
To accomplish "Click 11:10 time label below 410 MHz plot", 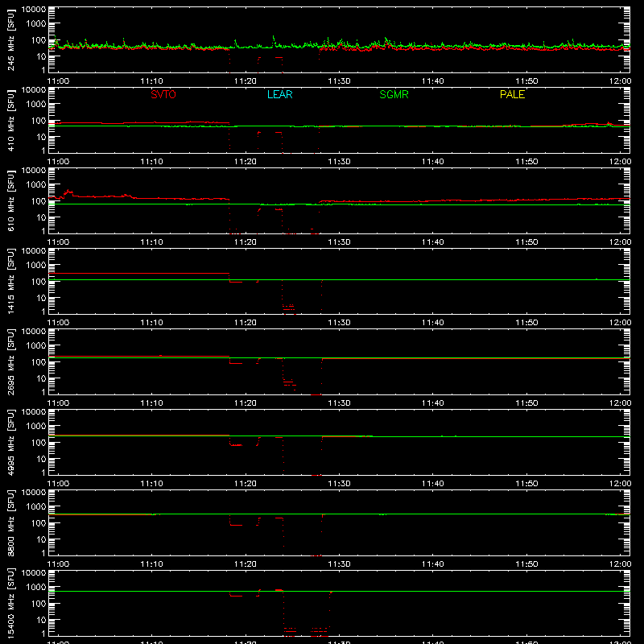I will pos(151,162).
